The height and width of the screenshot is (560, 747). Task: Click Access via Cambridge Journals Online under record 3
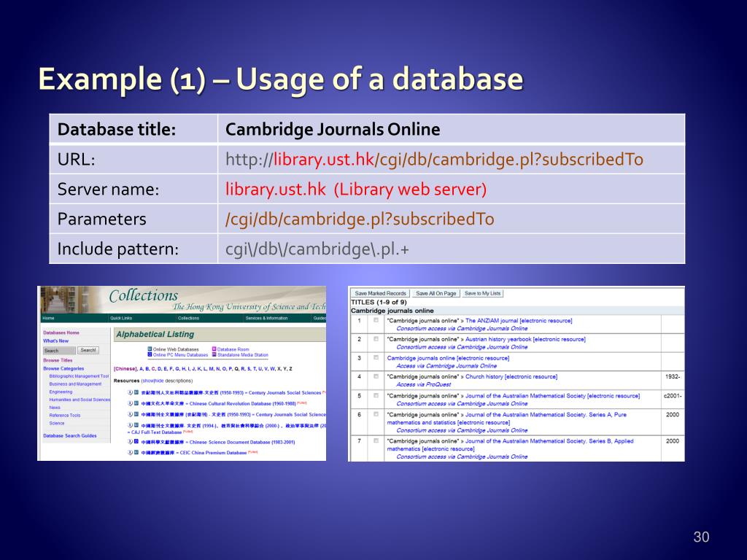click(446, 366)
